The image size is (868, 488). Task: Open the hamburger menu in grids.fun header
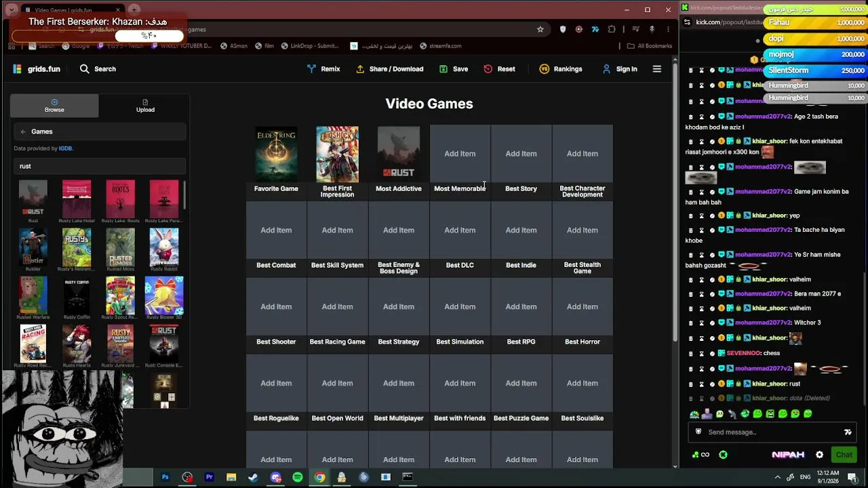point(656,68)
